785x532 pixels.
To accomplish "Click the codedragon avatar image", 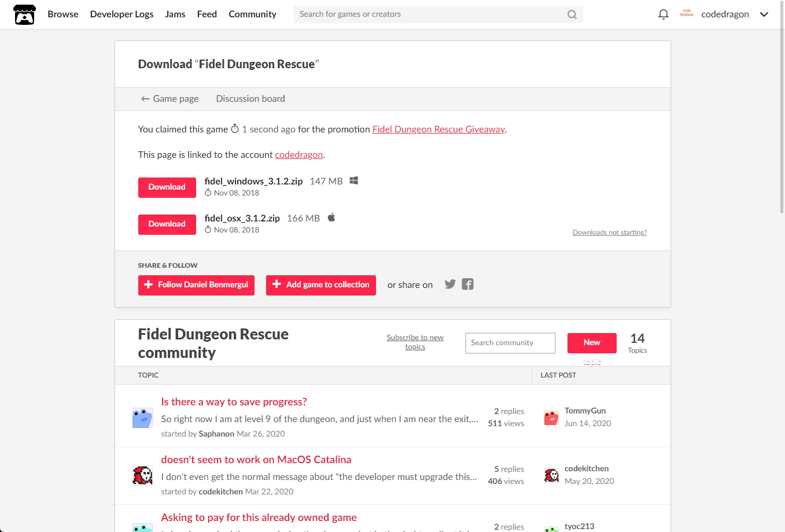I will [x=687, y=14].
